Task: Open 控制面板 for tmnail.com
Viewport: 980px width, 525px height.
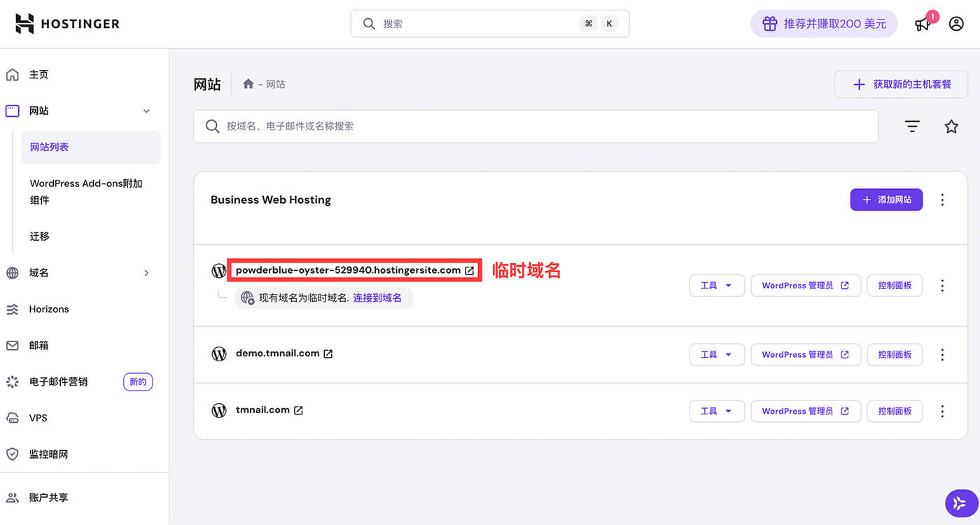Action: (895, 411)
